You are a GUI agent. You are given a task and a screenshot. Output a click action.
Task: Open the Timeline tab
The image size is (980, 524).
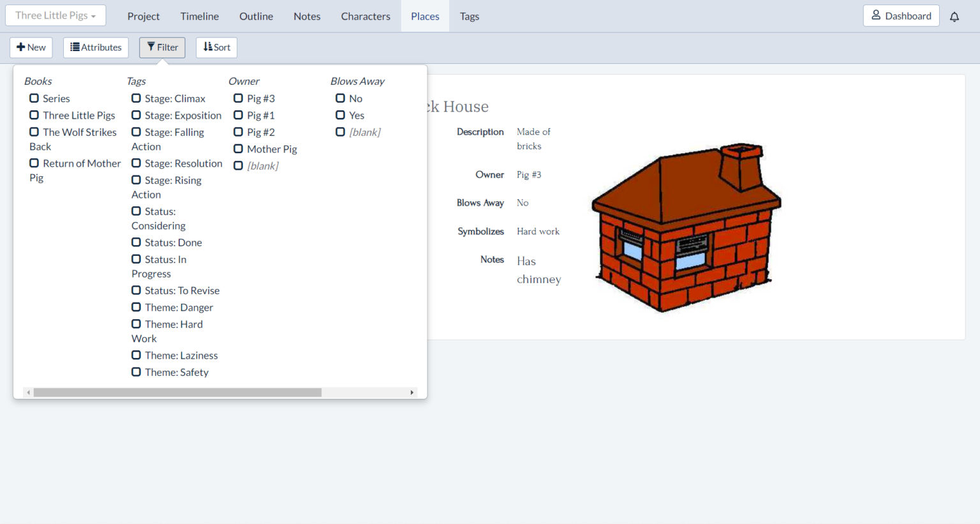(199, 17)
